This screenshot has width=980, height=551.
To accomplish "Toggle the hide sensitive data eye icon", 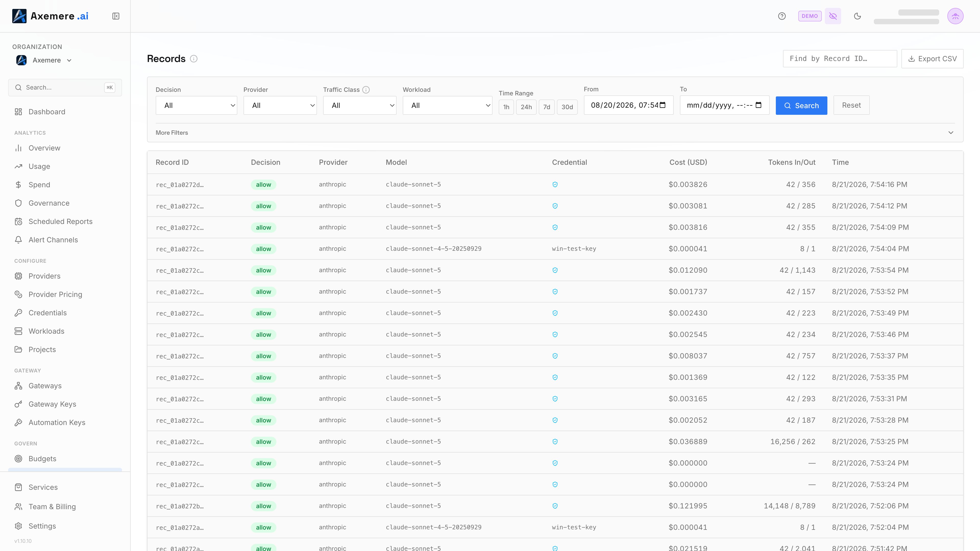I will (833, 16).
